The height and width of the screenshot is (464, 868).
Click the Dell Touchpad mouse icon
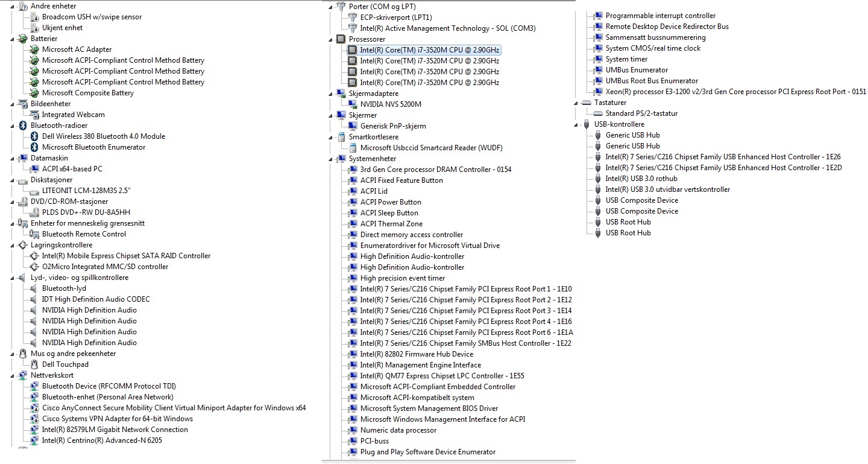pos(34,364)
